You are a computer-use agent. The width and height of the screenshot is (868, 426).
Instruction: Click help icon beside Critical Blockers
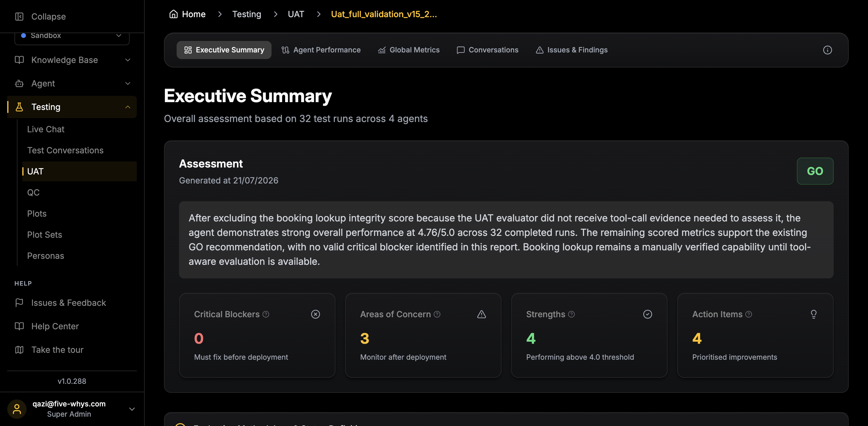click(x=266, y=314)
